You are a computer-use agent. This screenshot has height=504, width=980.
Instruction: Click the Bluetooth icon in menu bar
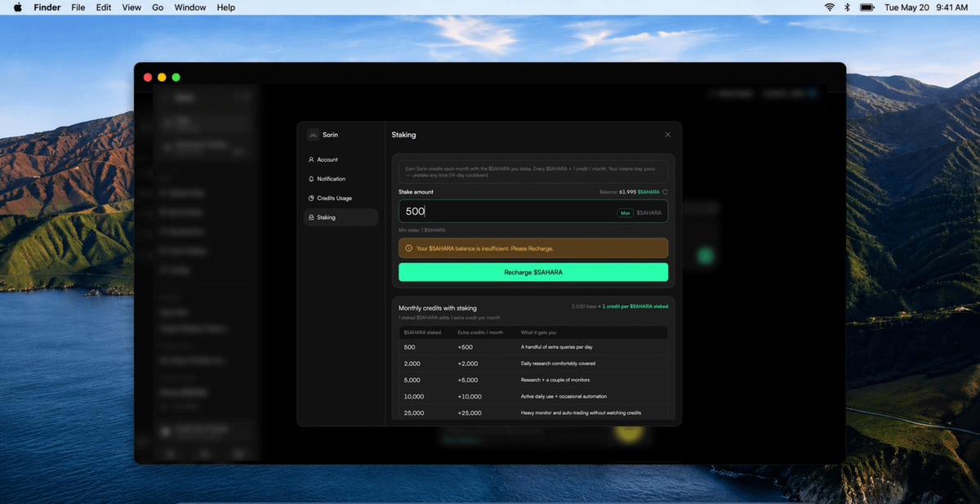coord(847,7)
